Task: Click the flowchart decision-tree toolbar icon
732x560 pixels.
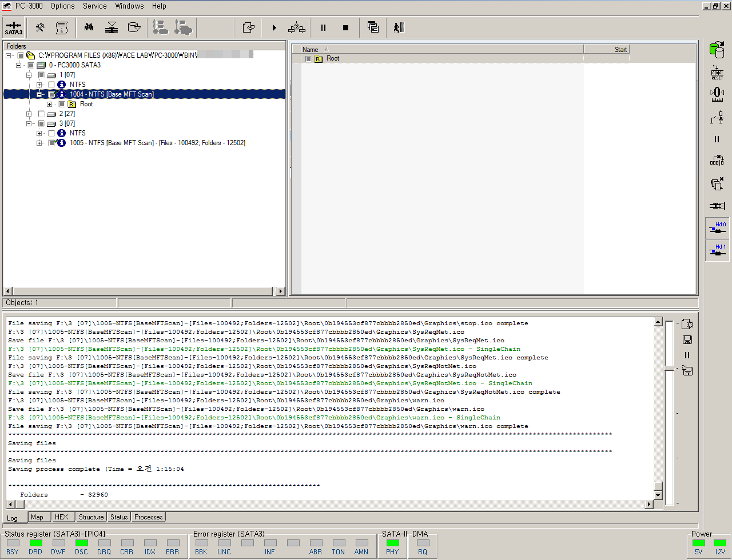Action: coord(297,27)
